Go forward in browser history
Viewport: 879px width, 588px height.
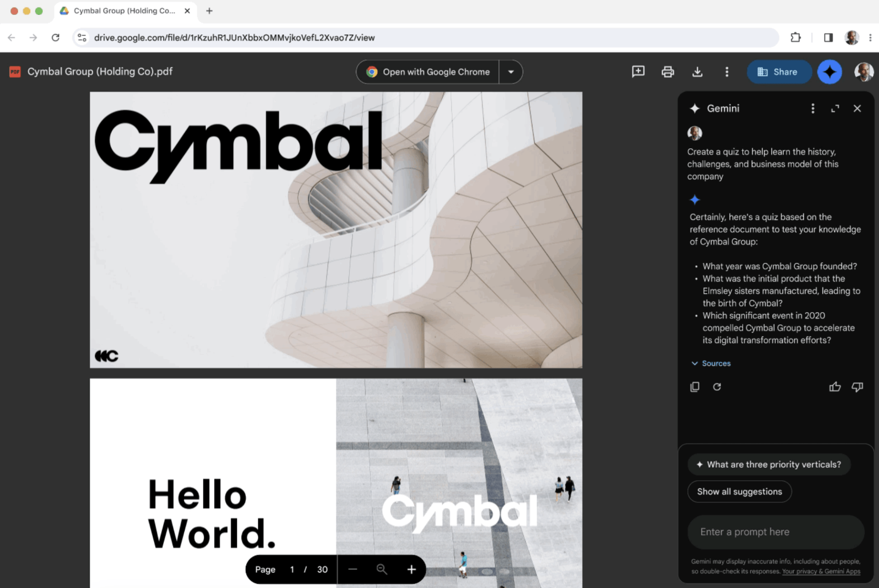(x=33, y=38)
